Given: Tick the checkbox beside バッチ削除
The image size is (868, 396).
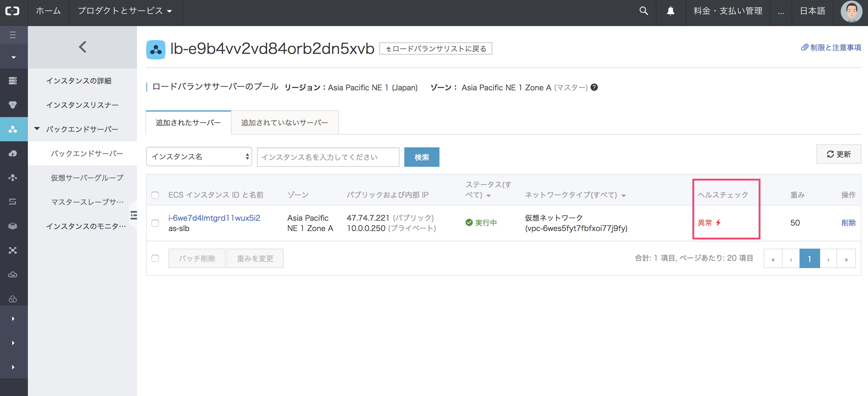Looking at the screenshot, I should coord(155,258).
